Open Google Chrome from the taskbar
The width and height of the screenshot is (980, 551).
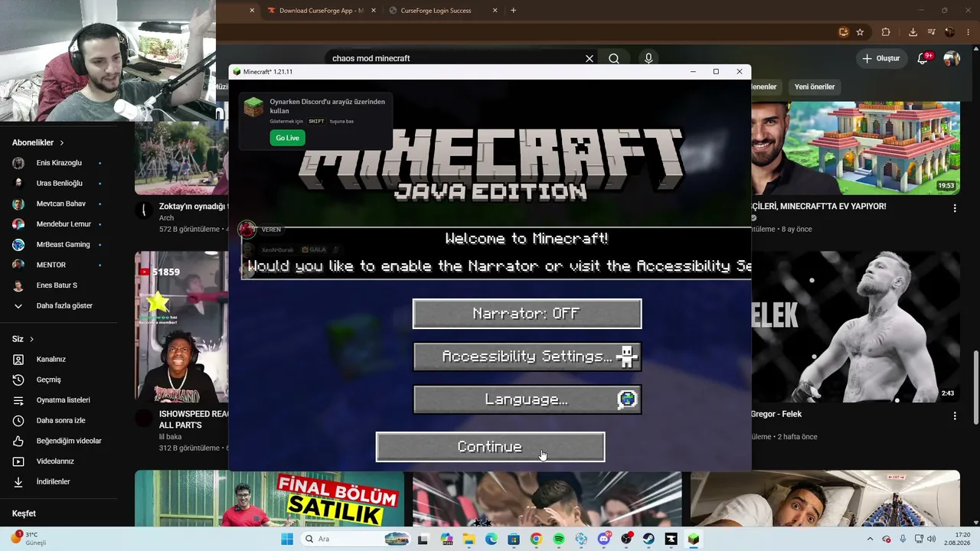[536, 540]
